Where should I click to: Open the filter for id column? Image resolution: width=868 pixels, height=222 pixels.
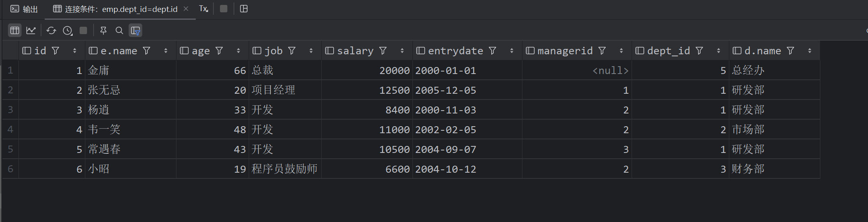tap(55, 51)
